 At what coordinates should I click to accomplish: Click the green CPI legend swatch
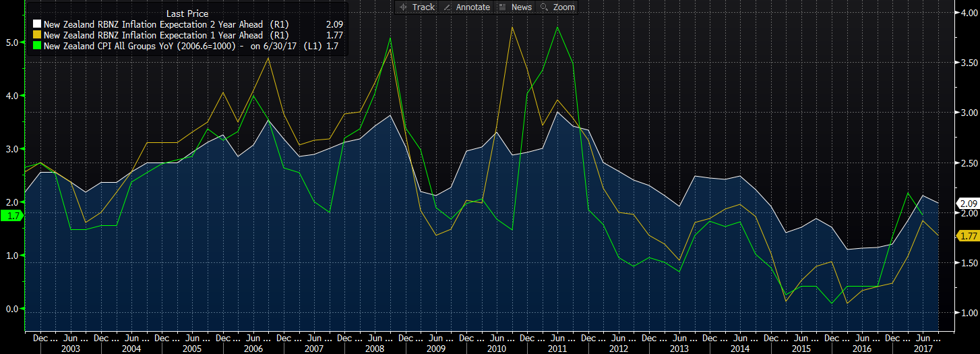(x=38, y=47)
